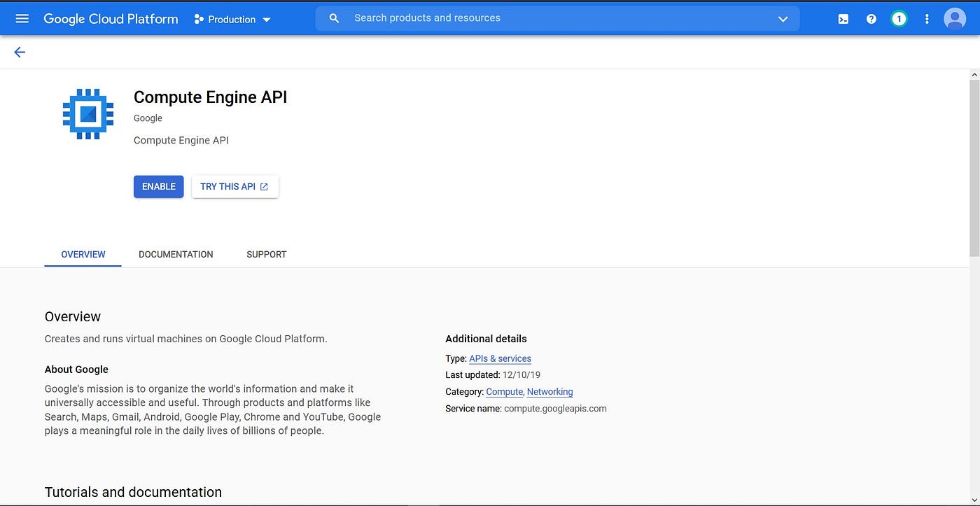The image size is (980, 506).
Task: Click the Overview section heading
Action: click(73, 316)
